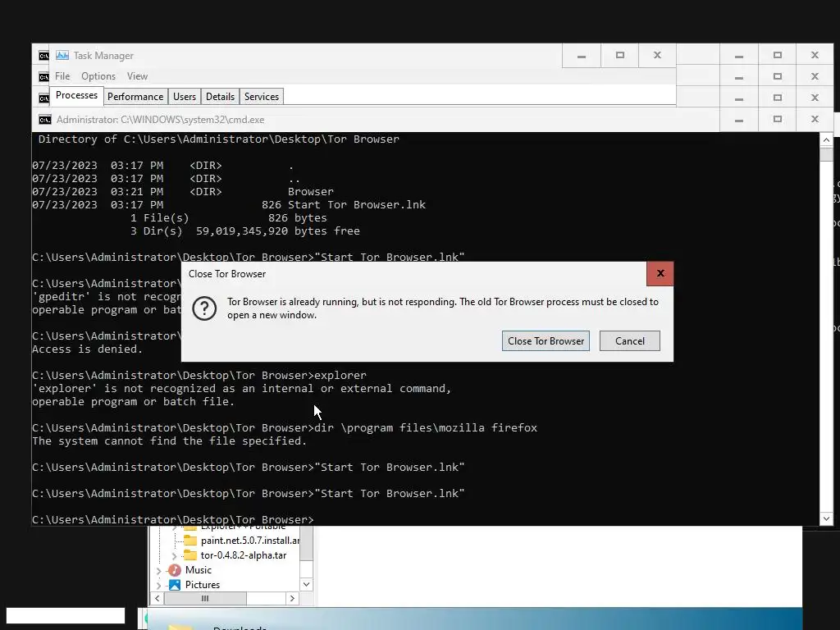
Task: Click the Task Manager title bar icon
Action: coord(62,55)
